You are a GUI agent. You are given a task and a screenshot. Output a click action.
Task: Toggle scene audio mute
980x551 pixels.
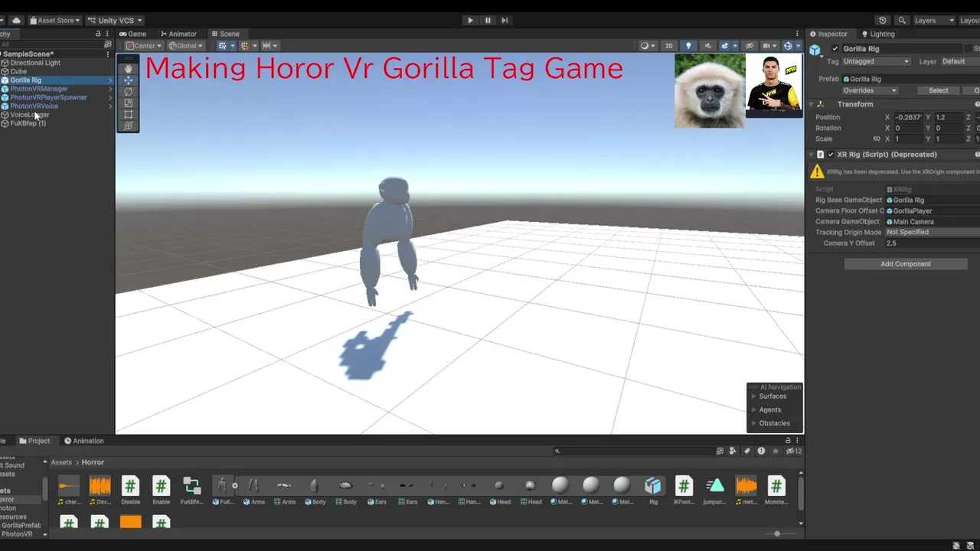click(x=707, y=46)
